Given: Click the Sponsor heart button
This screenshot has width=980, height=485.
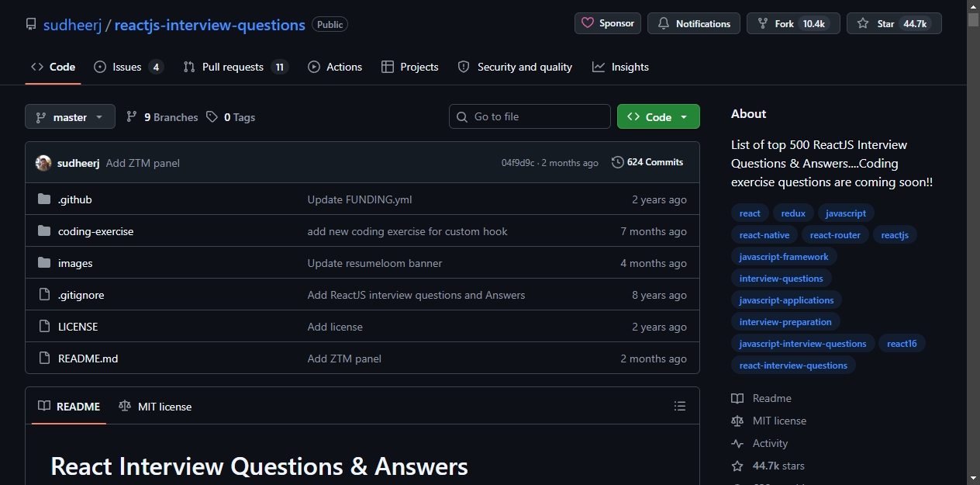Looking at the screenshot, I should (x=608, y=23).
